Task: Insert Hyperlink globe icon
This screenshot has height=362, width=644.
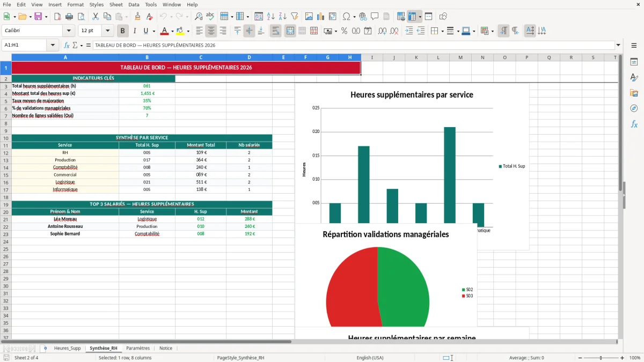Action: [363, 17]
